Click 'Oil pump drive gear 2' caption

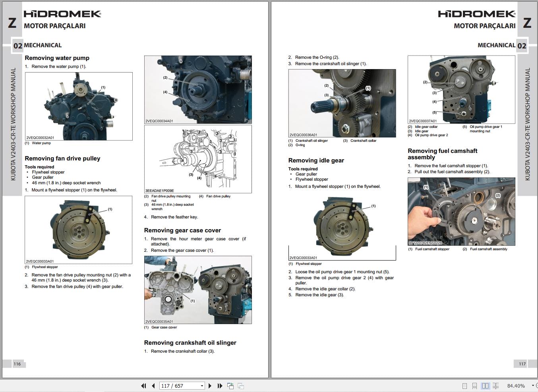(431, 135)
